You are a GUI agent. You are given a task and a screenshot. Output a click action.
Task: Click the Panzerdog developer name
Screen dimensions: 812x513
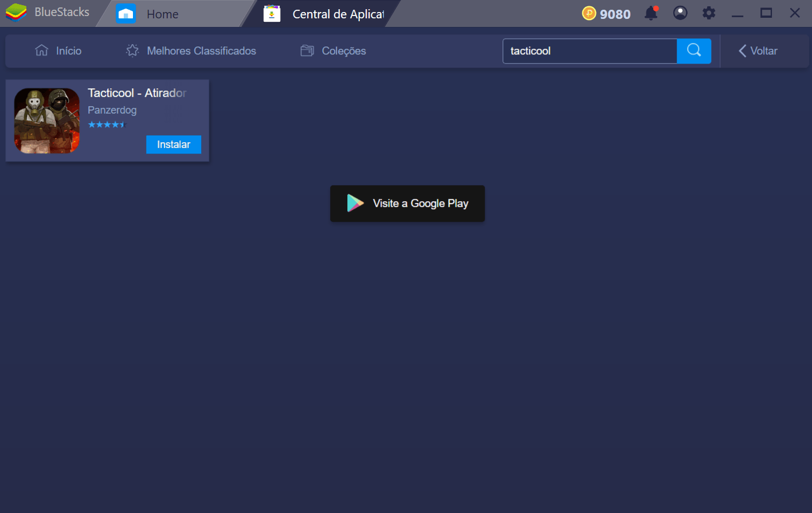tap(112, 110)
